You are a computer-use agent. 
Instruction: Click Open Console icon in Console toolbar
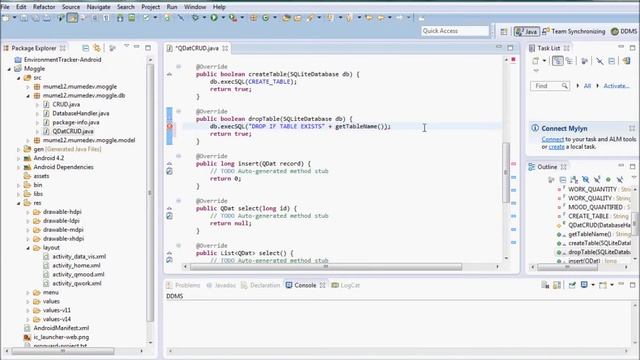pyautogui.click(x=603, y=285)
